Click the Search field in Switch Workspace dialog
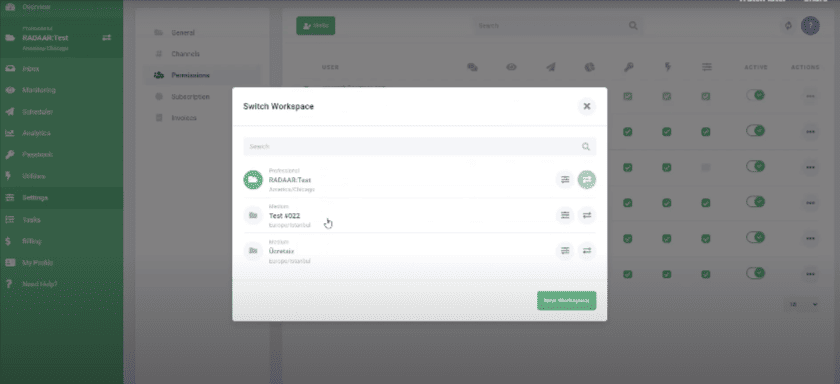The image size is (840, 384). pyautogui.click(x=419, y=146)
